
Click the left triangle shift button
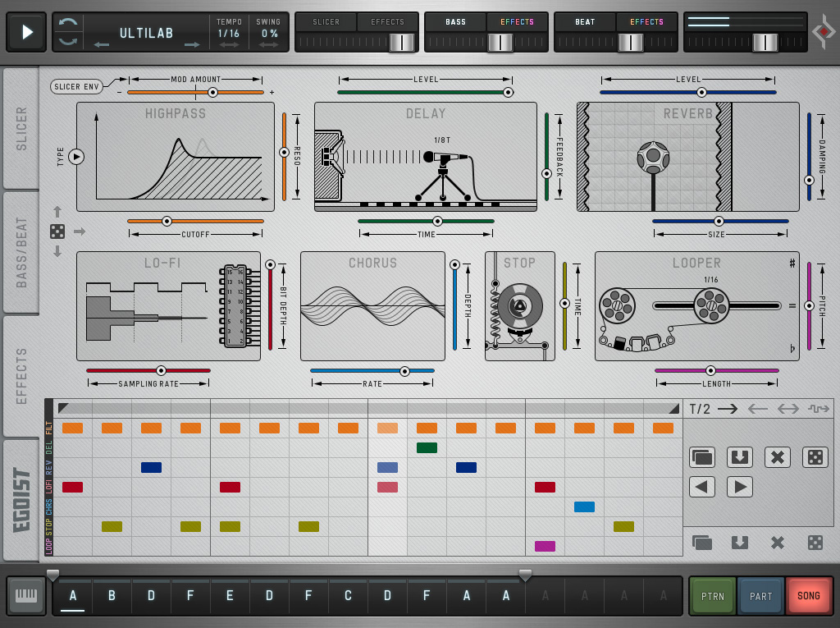(x=702, y=487)
